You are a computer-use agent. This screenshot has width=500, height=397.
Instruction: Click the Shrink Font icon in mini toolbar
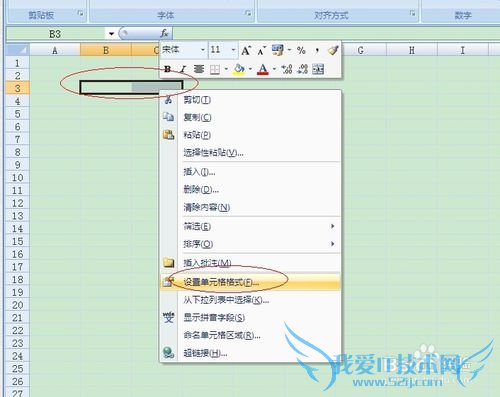(261, 51)
